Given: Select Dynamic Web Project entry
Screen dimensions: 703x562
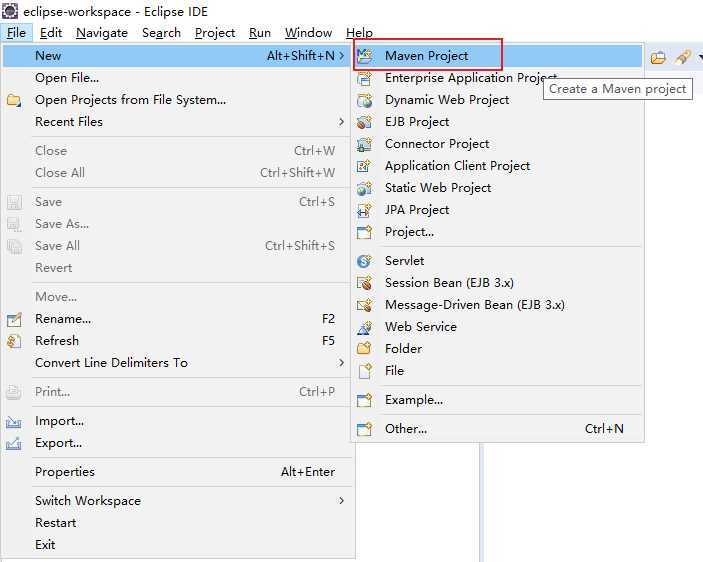Looking at the screenshot, I should point(498,100).
